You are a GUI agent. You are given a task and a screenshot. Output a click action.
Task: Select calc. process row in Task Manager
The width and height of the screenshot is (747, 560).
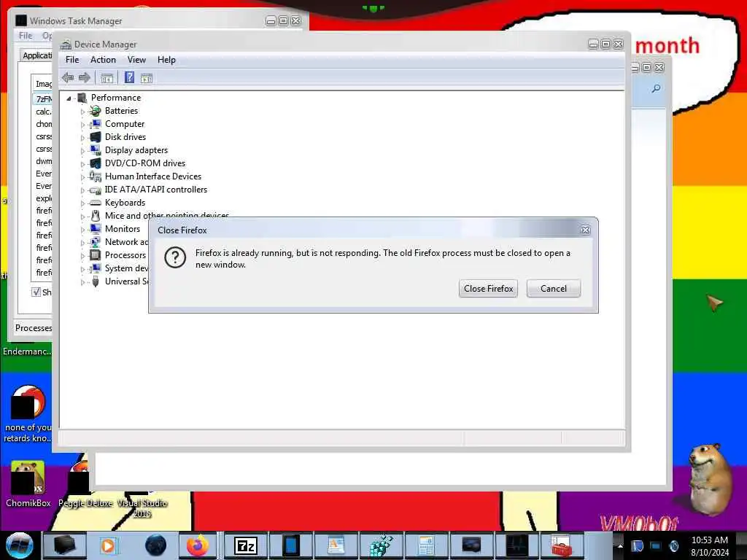(43, 112)
